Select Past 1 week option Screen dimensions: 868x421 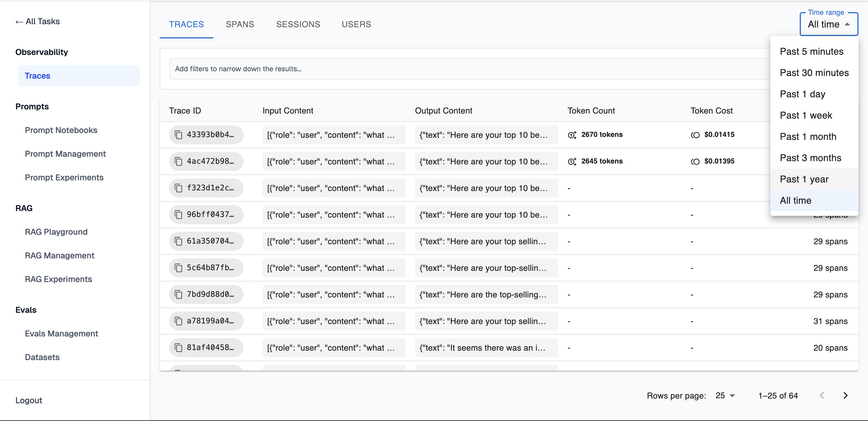pyautogui.click(x=806, y=115)
